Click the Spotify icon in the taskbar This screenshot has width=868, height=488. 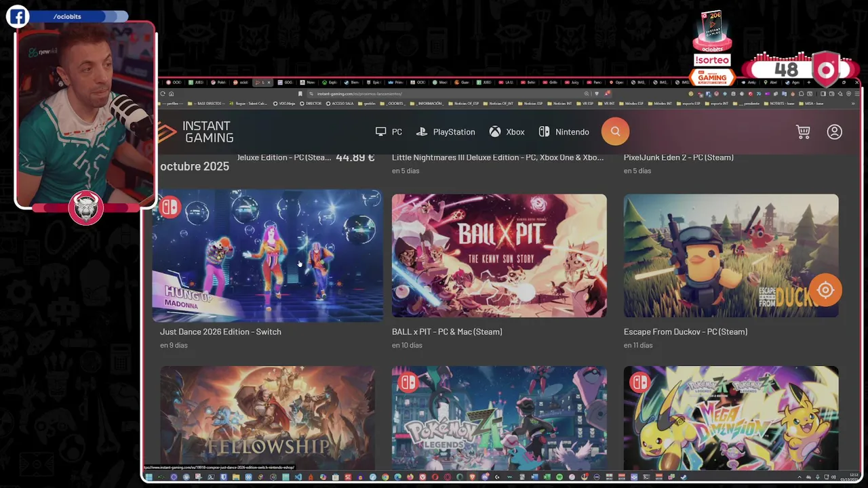tap(559, 477)
